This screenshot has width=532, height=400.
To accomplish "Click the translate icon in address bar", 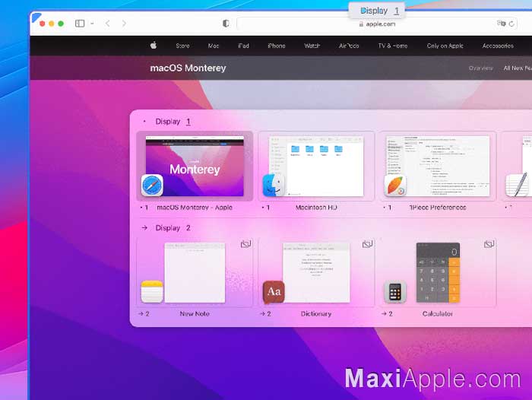I will coord(501,24).
